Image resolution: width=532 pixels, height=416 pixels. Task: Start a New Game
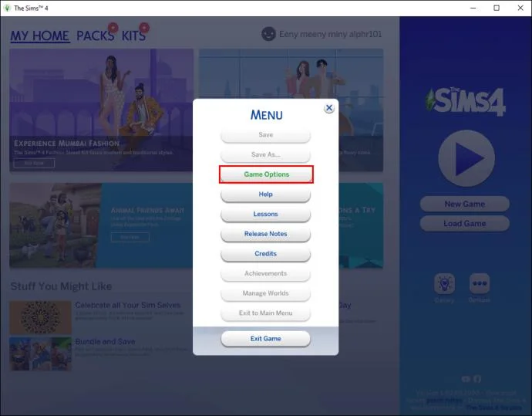pyautogui.click(x=464, y=204)
